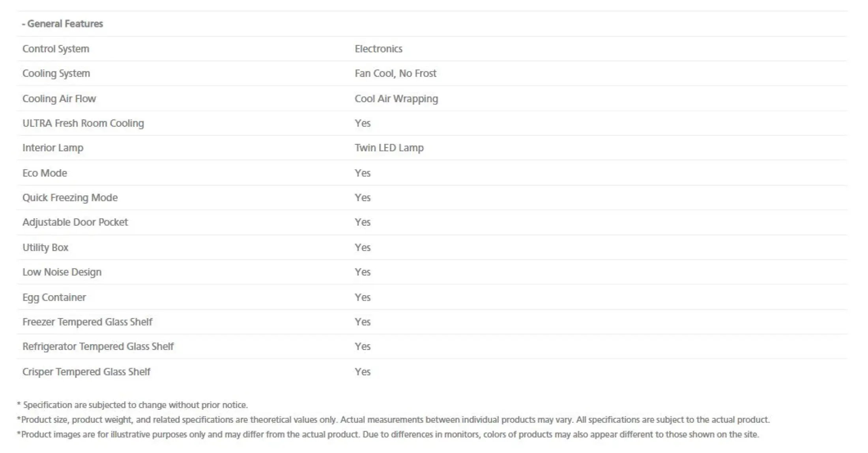The image size is (868, 453).
Task: Select the Cooling Air Flow label
Action: pyautogui.click(x=59, y=99)
